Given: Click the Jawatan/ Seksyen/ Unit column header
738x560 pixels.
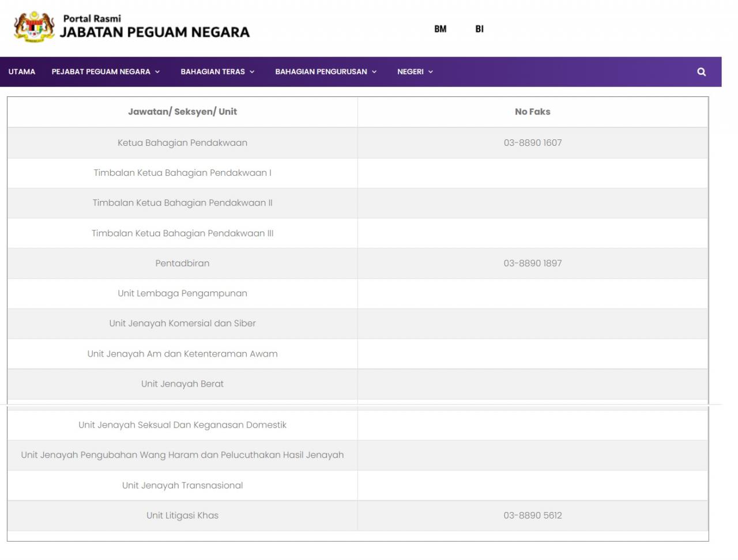Looking at the screenshot, I should click(x=182, y=112).
